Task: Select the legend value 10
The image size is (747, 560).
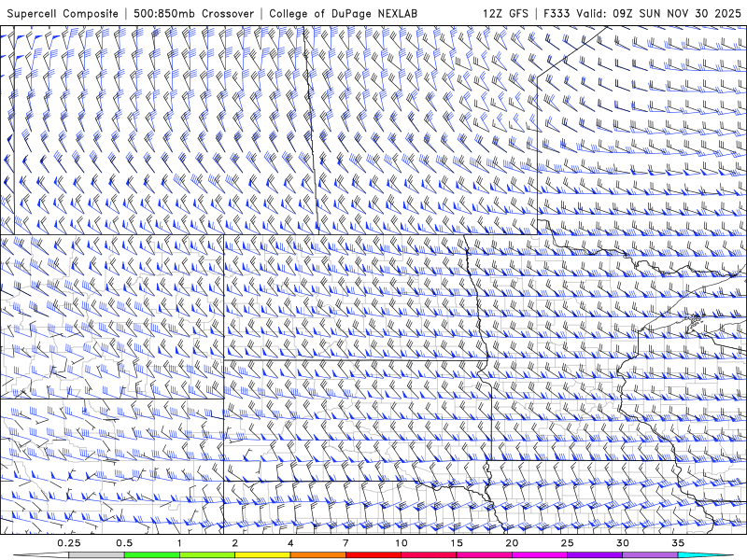Action: (402, 543)
